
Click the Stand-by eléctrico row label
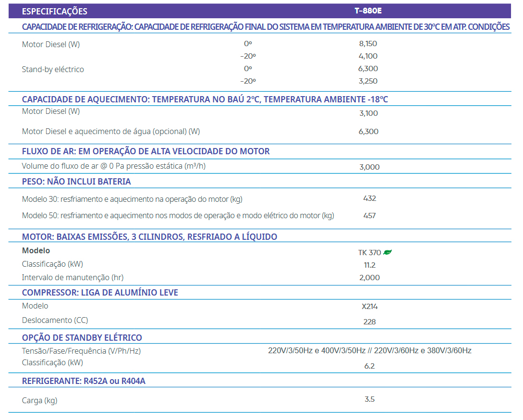click(53, 69)
